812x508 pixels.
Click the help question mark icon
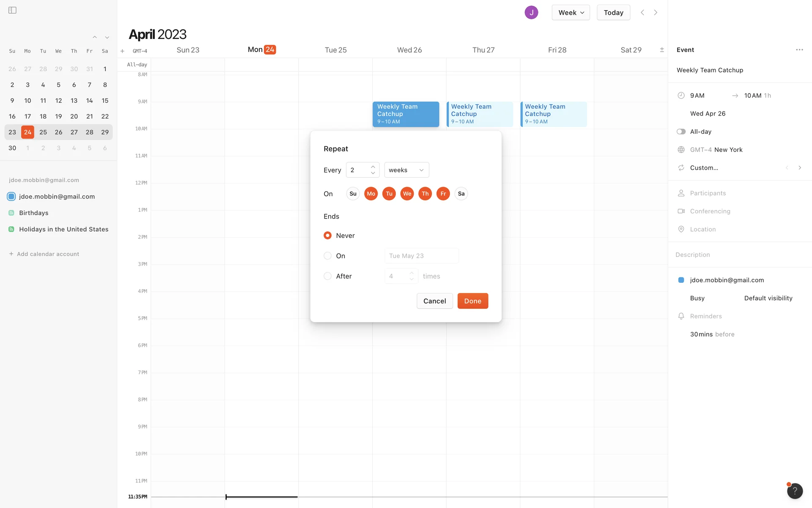(795, 491)
